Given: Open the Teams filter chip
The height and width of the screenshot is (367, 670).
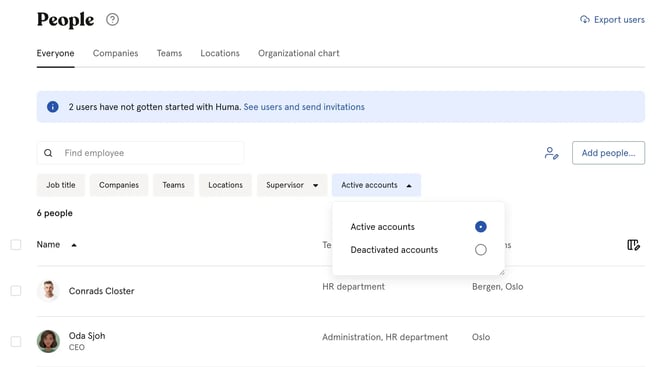Looking at the screenshot, I should pyautogui.click(x=173, y=185).
